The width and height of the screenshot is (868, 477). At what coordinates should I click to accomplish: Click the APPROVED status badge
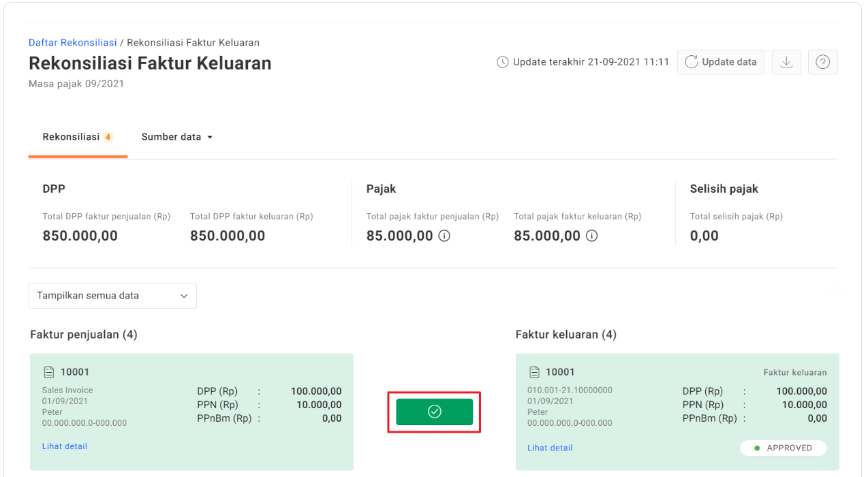783,448
